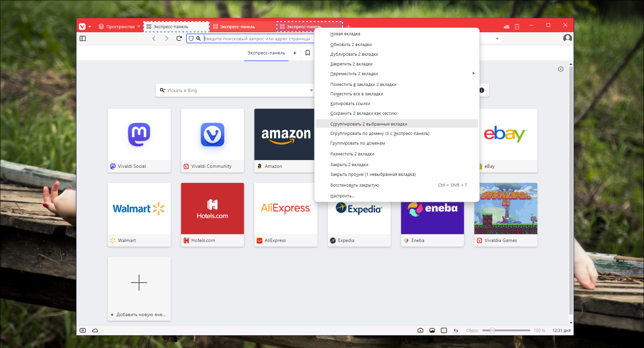Open start page settings gear
644x348 pixels.
(x=561, y=69)
